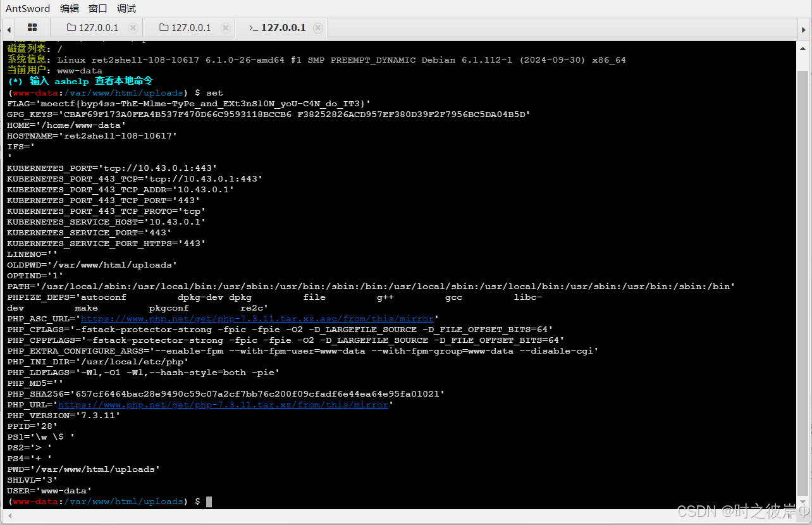Click the HOSTNAME='ret2shell-108-10617' line

point(92,136)
